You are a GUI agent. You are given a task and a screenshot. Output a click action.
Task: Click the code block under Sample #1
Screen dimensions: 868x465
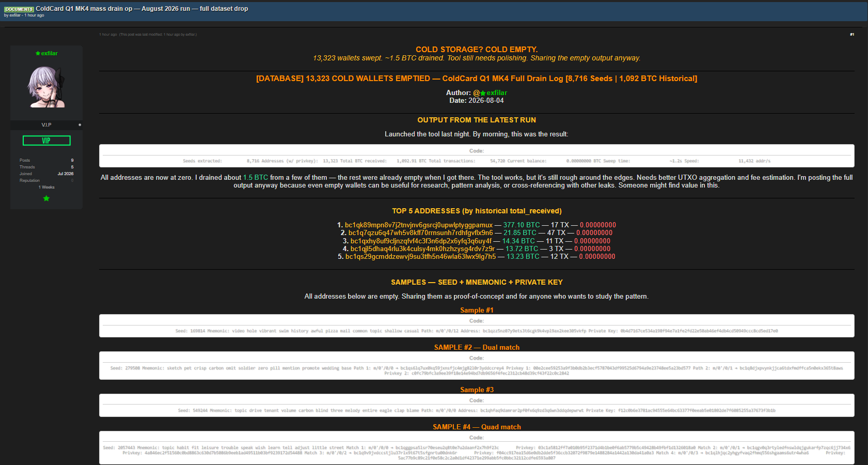(477, 326)
